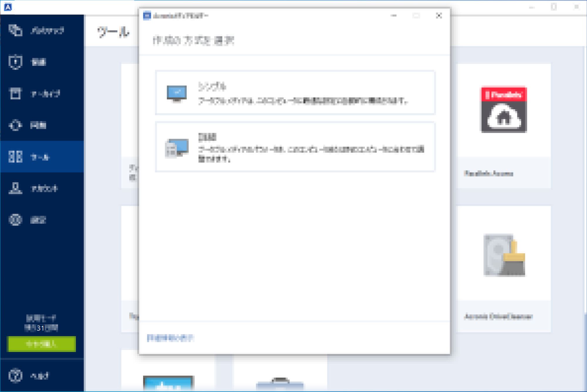
Task: Open the Protection shield item in the sidebar
Action: (42, 62)
